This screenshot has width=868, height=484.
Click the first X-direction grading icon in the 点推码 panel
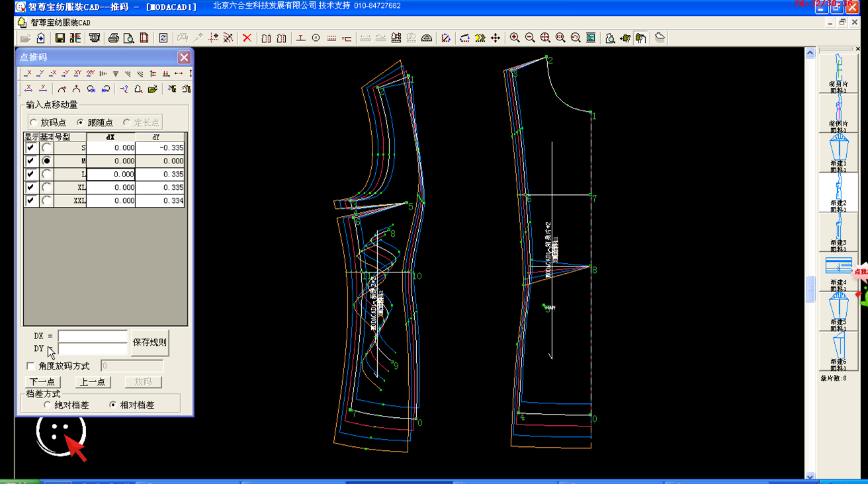coord(28,73)
